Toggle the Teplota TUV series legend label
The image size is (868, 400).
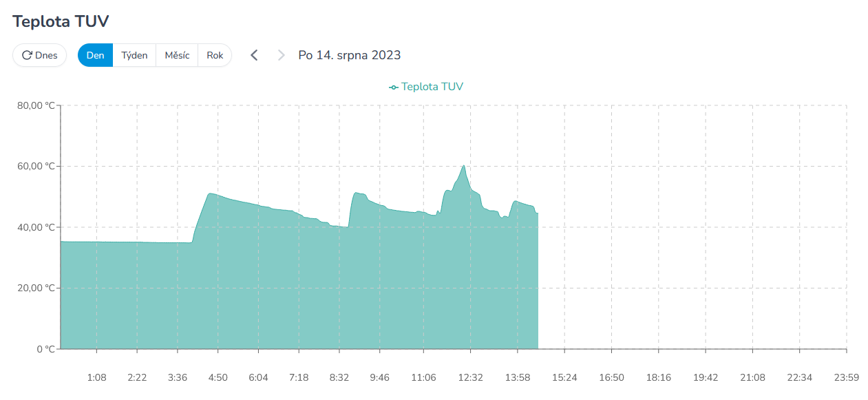432,87
